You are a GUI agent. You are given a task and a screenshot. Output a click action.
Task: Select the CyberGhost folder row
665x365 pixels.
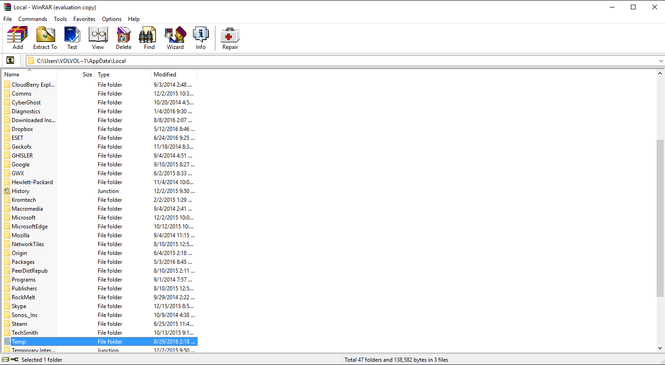point(100,103)
